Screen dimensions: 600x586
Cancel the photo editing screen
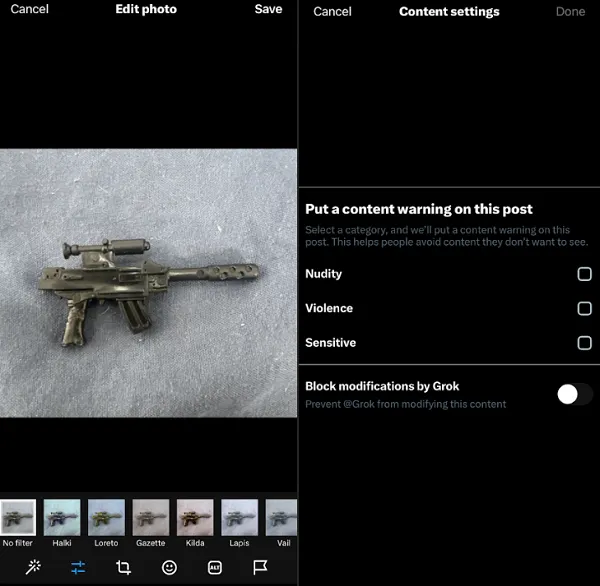(29, 9)
